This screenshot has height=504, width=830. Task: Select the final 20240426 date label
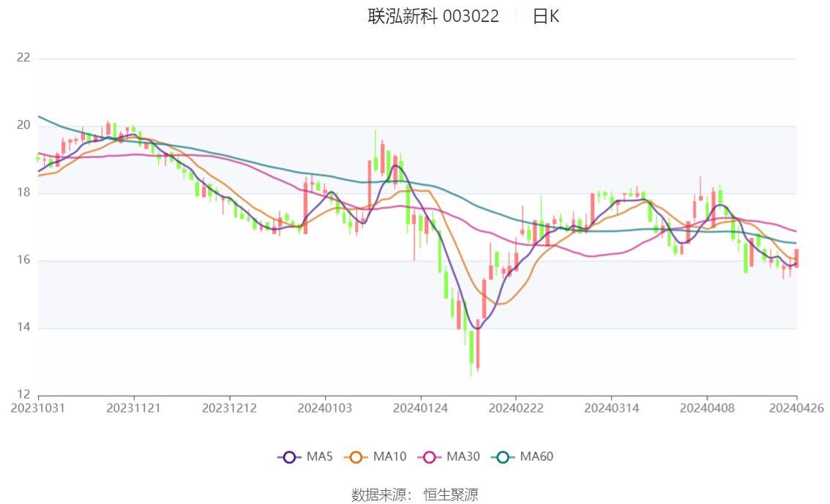click(x=796, y=408)
